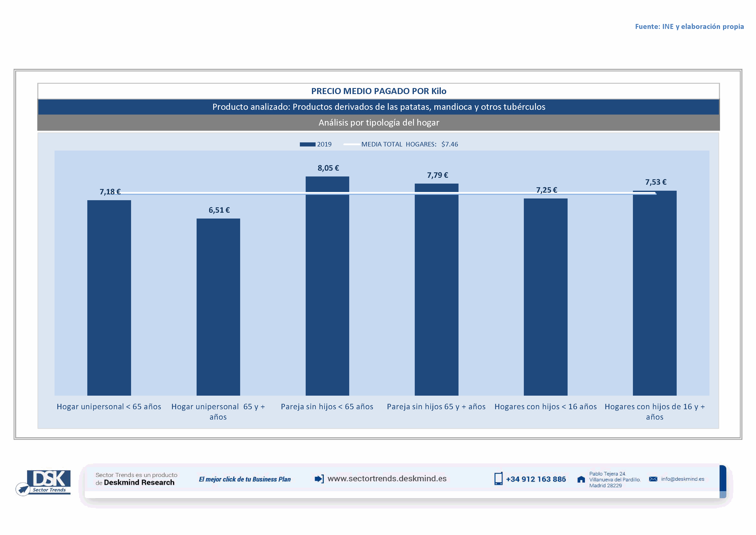Click the info@deskmind.es email address
This screenshot has height=535, width=756.
682,479
